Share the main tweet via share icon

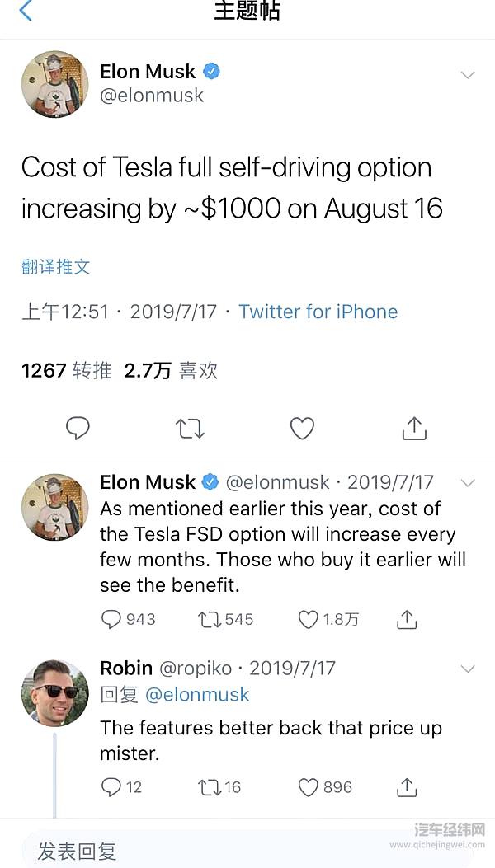[x=413, y=428]
